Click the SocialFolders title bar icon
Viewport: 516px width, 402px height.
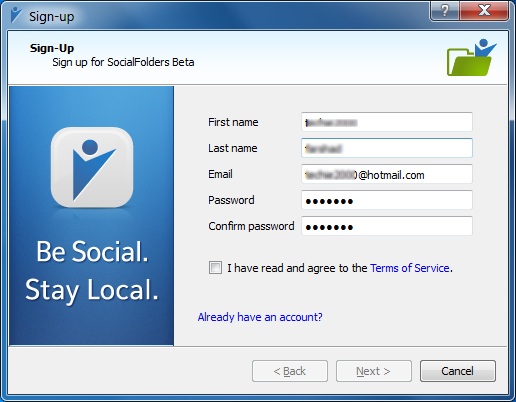(16, 15)
